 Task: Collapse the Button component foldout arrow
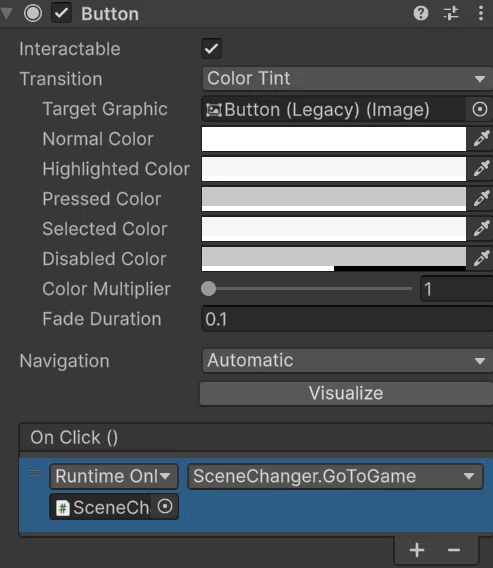pyautogui.click(x=6, y=14)
